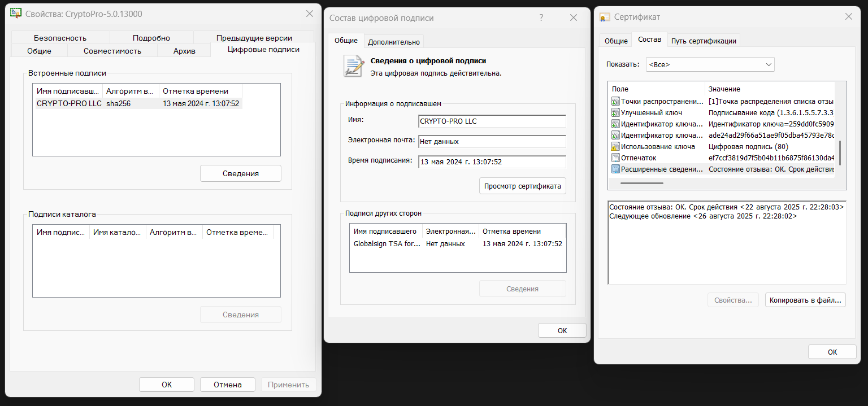Viewport: 868px width, 406px height.
Task: Click the Просмотр сертификата button
Action: click(523, 186)
